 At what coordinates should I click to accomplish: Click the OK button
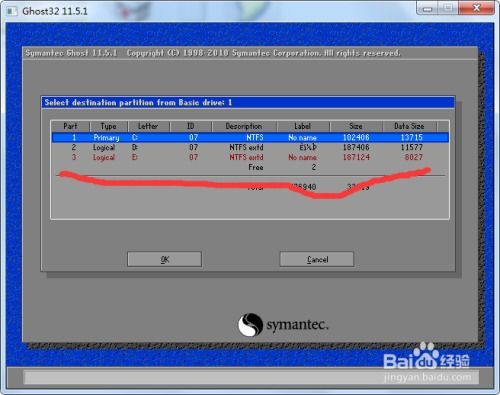pos(164,259)
